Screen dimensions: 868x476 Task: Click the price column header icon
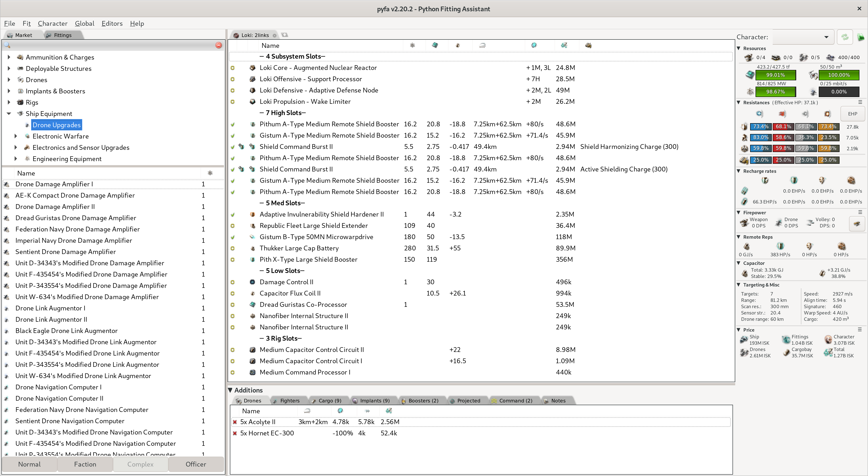tap(564, 45)
